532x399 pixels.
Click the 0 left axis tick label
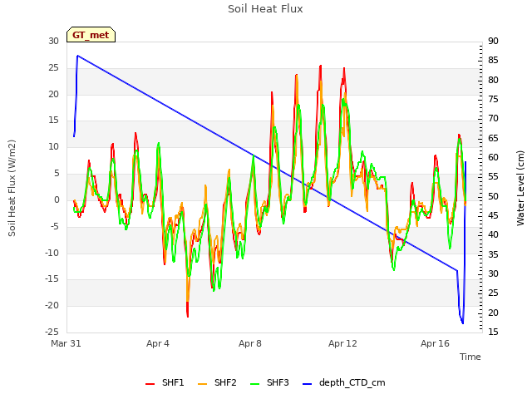[57, 199]
